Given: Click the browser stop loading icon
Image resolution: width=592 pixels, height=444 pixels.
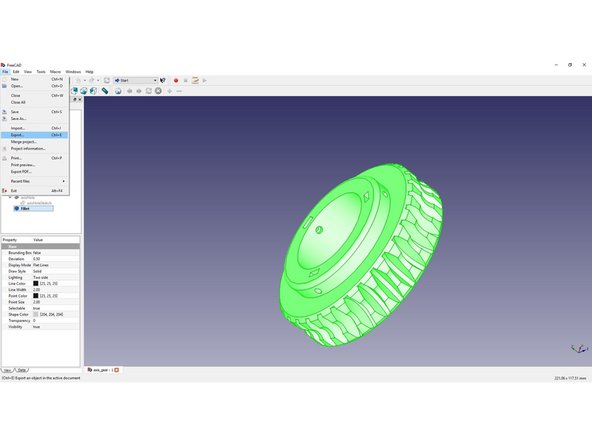Looking at the screenshot, I should [158, 91].
